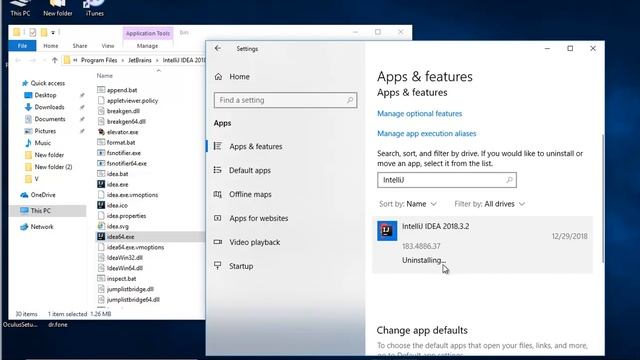Click JetBrains in Explorer address path
The height and width of the screenshot is (360, 640).
click(x=140, y=60)
